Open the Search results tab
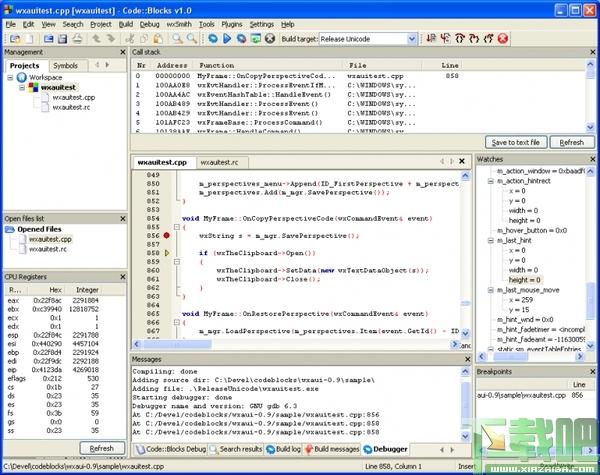The image size is (600, 475). [x=236, y=449]
